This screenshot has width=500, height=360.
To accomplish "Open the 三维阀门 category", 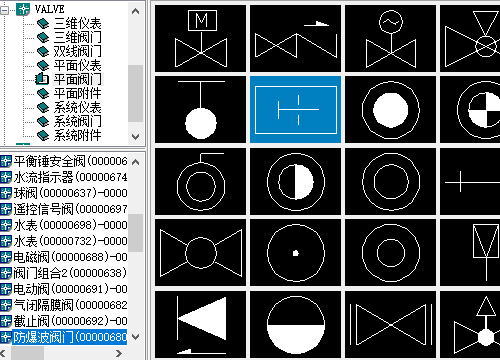I will [77, 37].
